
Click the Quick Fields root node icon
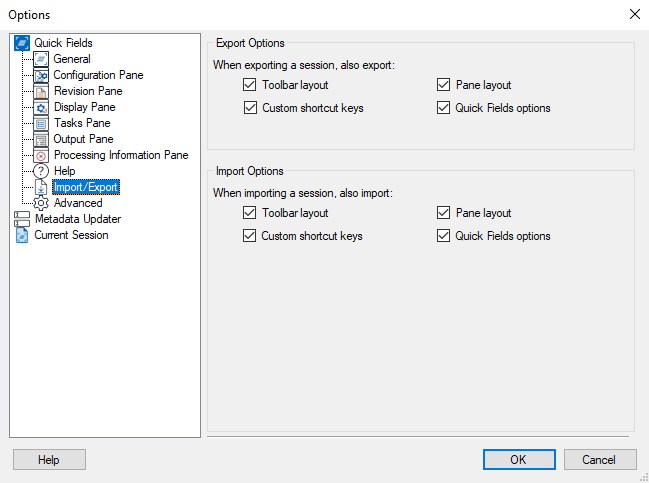22,43
